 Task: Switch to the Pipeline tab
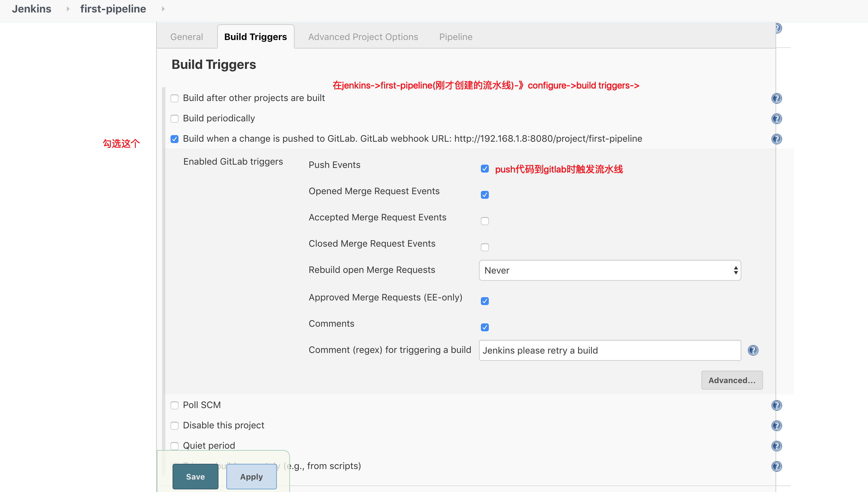click(455, 37)
